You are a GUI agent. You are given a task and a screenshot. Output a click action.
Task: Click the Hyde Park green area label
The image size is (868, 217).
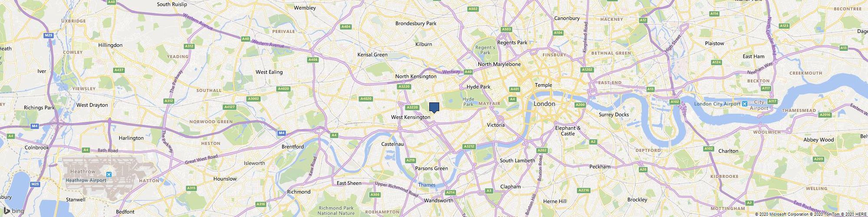click(468, 102)
